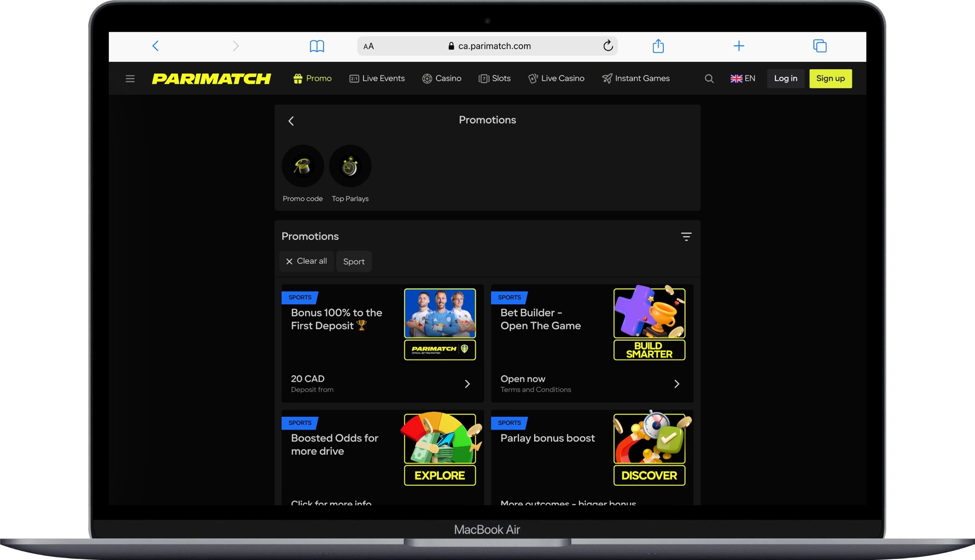Image resolution: width=975 pixels, height=560 pixels.
Task: Toggle off the Sport filter chip
Action: (354, 261)
